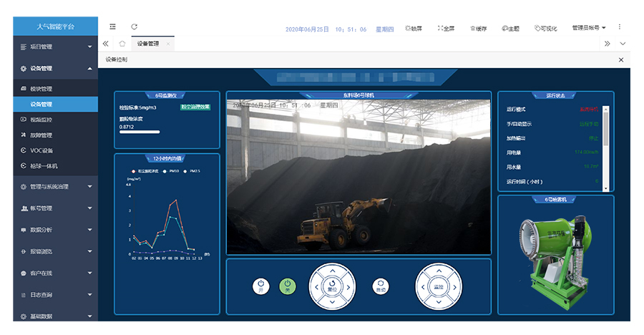This screenshot has width=644, height=335.
Task: Open the 管理员帐号 account dropdown
Action: pyautogui.click(x=589, y=28)
